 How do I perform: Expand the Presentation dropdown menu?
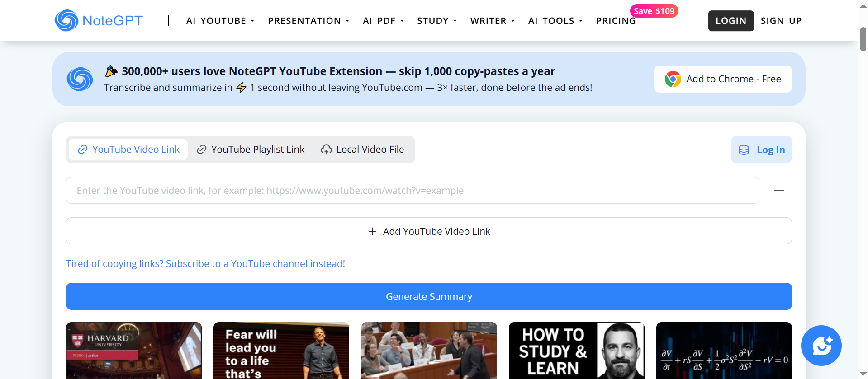[308, 21]
